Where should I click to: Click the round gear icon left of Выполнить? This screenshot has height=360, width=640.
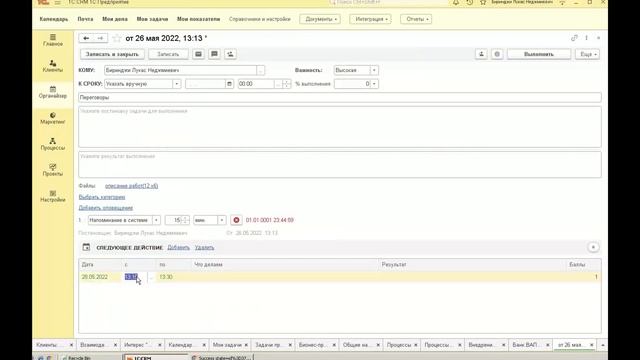(x=497, y=54)
